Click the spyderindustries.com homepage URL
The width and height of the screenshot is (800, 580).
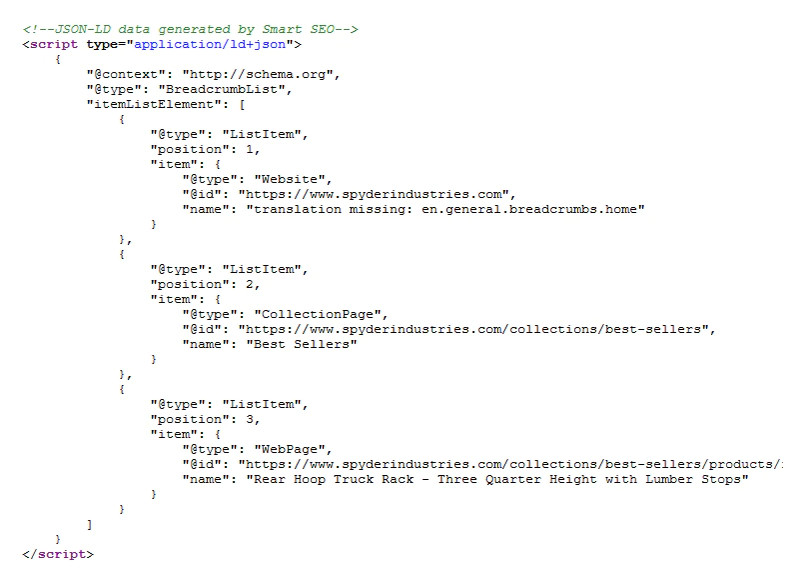(x=374, y=194)
